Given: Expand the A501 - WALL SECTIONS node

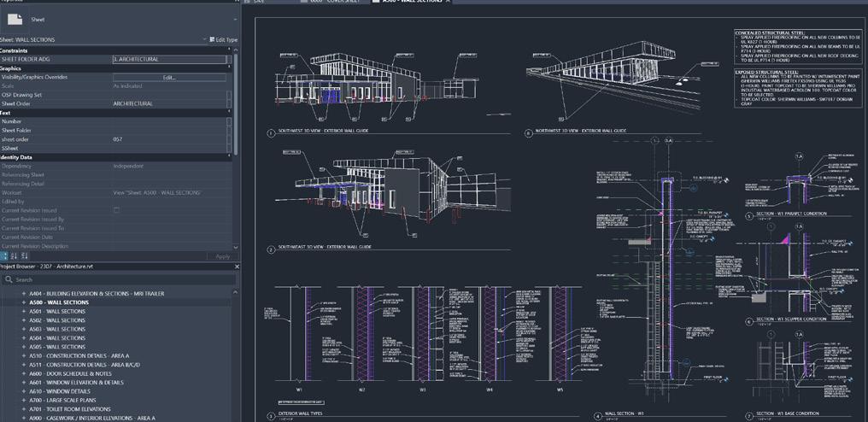Looking at the screenshot, I should [24, 311].
